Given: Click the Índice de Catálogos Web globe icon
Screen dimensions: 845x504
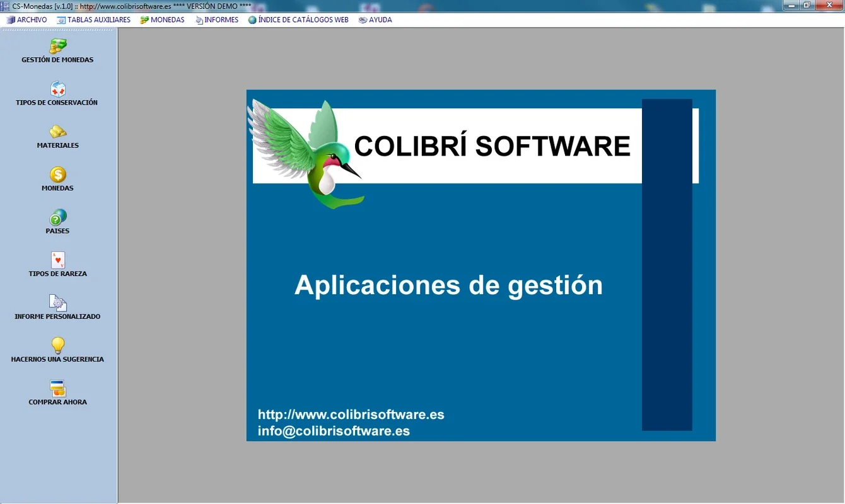Looking at the screenshot, I should (x=252, y=20).
